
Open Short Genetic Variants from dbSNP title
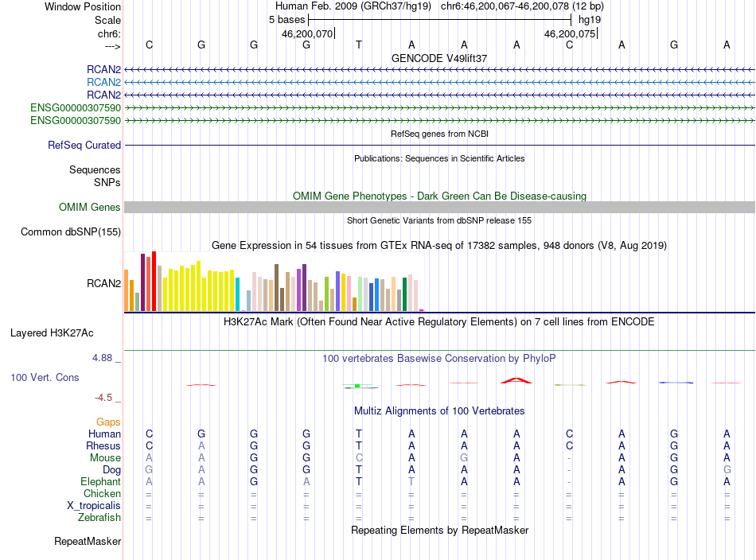[x=439, y=220]
